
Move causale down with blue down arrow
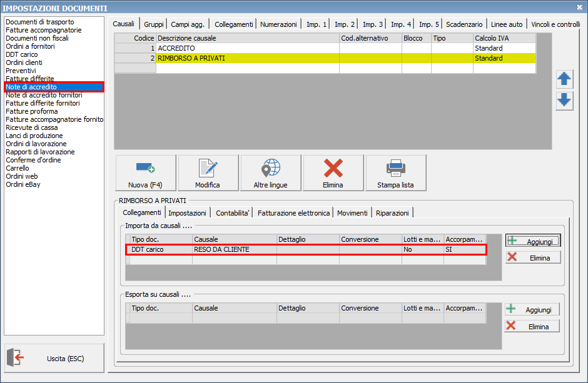[564, 101]
